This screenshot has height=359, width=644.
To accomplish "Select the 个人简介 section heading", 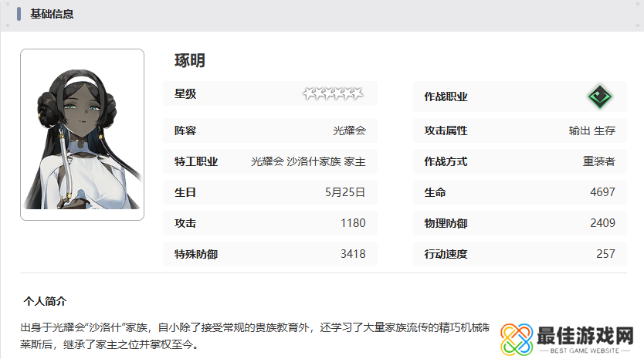I will [x=46, y=300].
